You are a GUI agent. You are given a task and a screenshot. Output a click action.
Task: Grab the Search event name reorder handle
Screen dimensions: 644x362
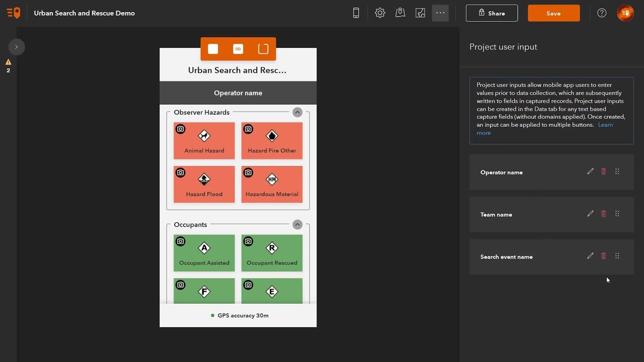(x=617, y=256)
